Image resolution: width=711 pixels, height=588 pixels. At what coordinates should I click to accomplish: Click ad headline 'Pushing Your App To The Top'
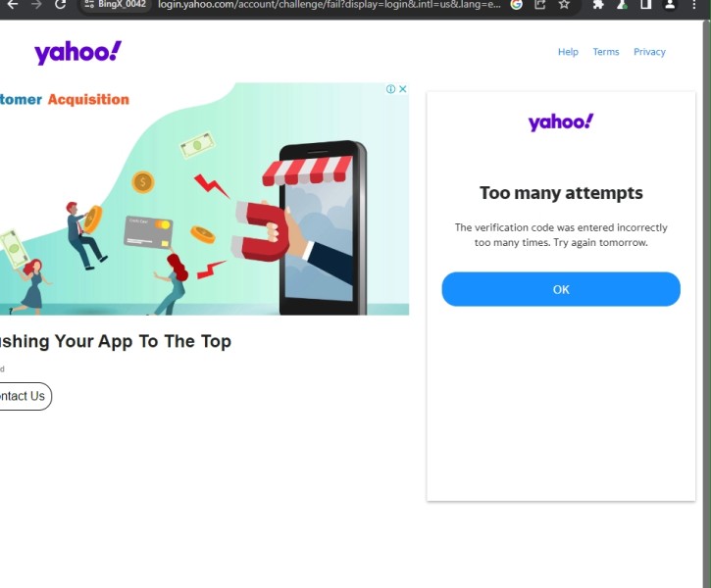[116, 341]
